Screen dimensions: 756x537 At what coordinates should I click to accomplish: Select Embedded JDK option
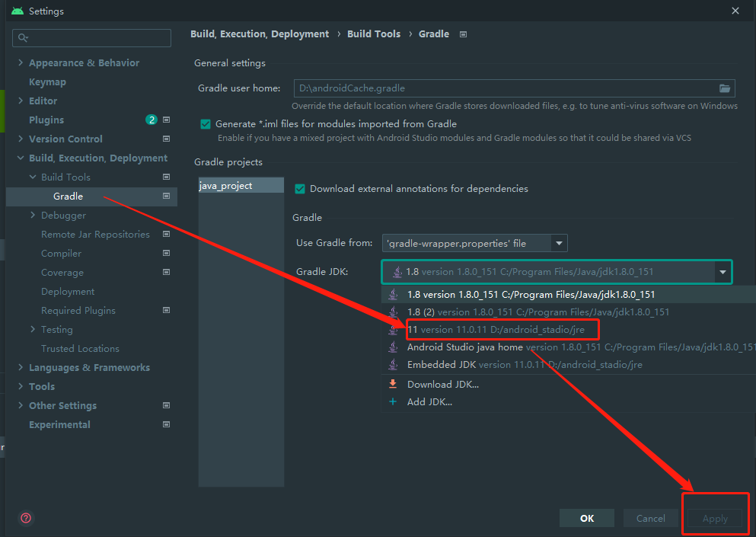point(569,365)
